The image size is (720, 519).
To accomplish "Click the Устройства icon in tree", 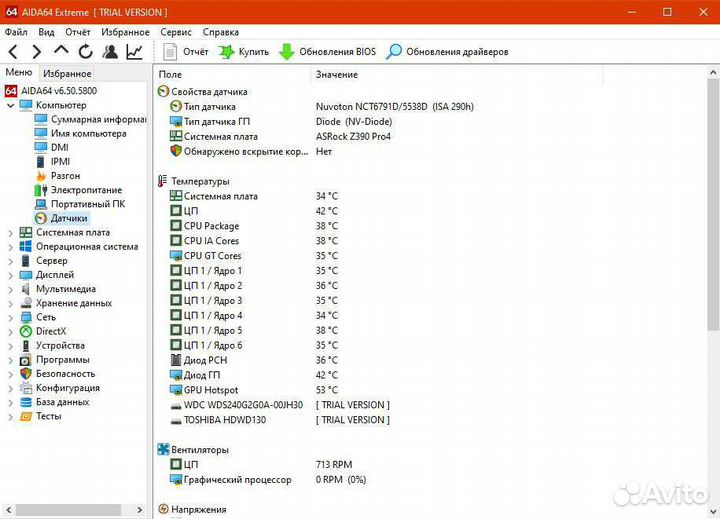I will coord(26,346).
